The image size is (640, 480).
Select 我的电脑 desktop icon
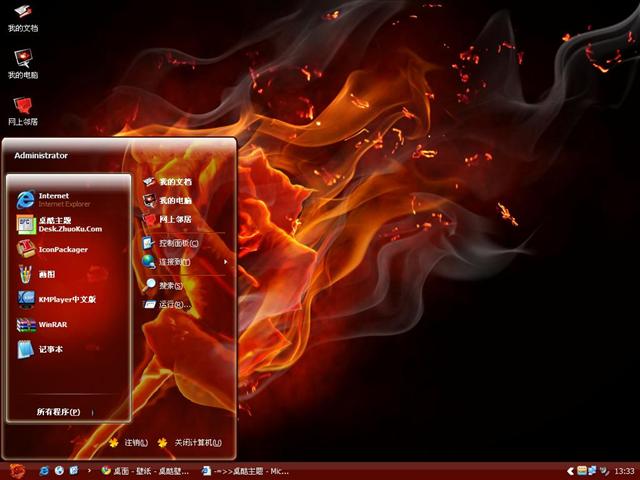23,64
